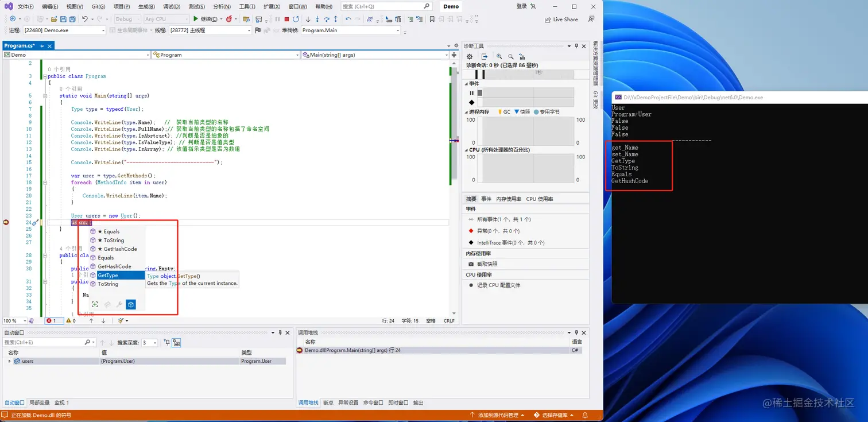Viewport: 868px width, 422px height.
Task: Open the 文件(F) File menu
Action: [x=26, y=6]
